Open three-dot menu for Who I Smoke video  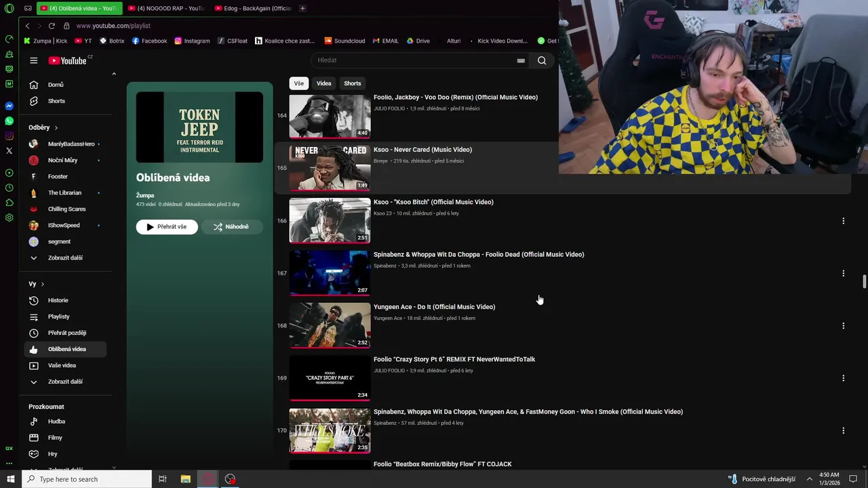[x=843, y=430]
